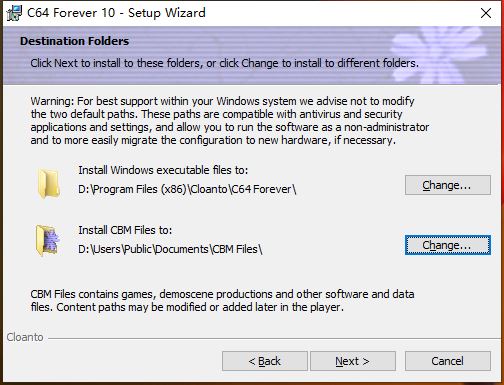
Task: Click the 'Install Windows executable files to:' label
Action: 163,170
